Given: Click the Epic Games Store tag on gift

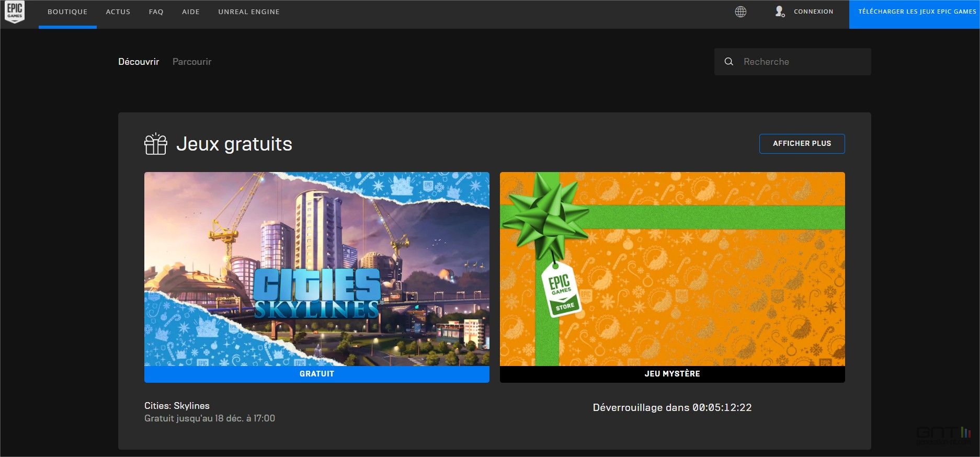Looking at the screenshot, I should tap(560, 291).
